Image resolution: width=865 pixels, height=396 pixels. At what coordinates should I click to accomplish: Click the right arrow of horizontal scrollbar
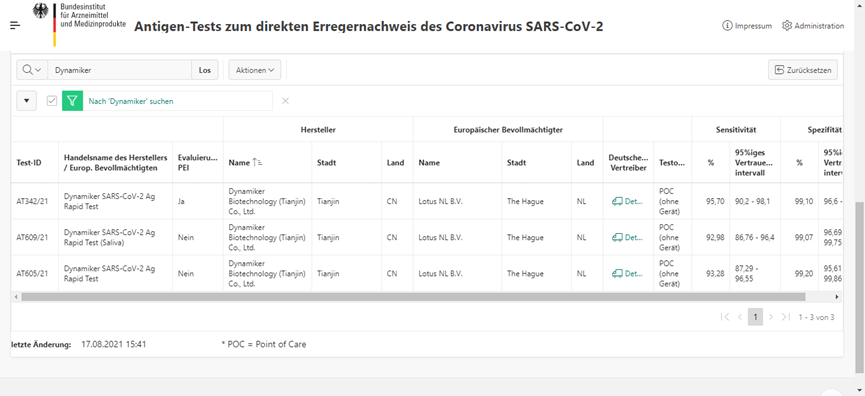coord(837,297)
